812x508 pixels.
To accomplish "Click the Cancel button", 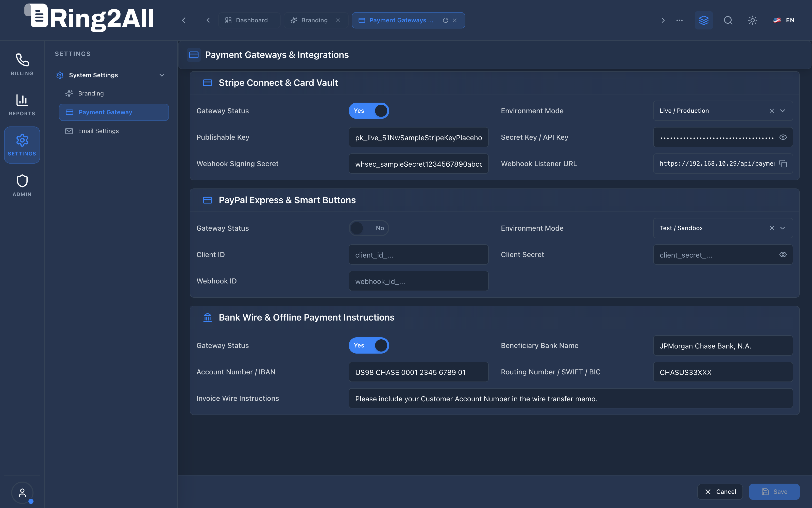I will pos(720,491).
